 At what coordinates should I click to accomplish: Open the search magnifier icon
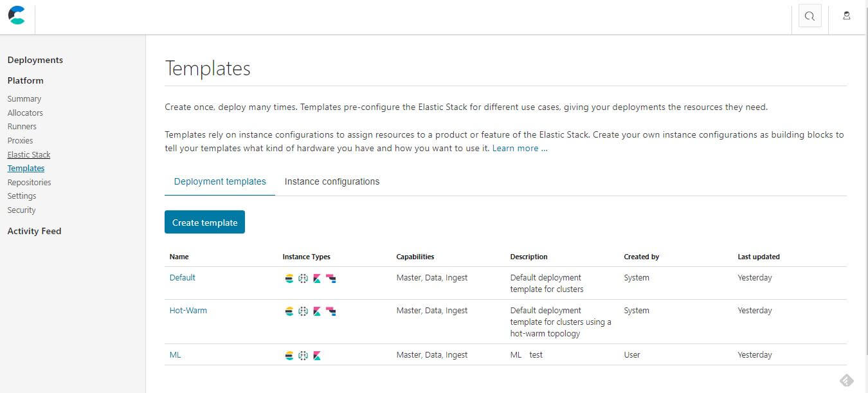click(x=809, y=16)
